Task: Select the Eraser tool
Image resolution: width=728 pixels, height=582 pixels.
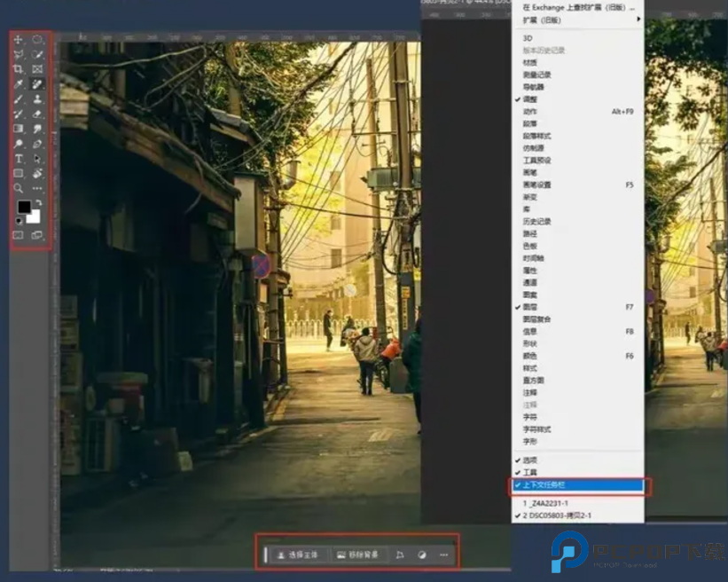Action: [37, 114]
